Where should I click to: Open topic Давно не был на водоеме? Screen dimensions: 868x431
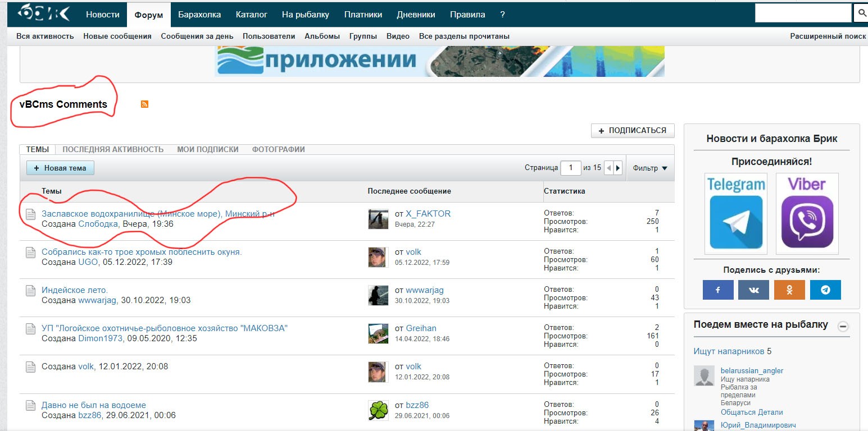click(x=94, y=405)
